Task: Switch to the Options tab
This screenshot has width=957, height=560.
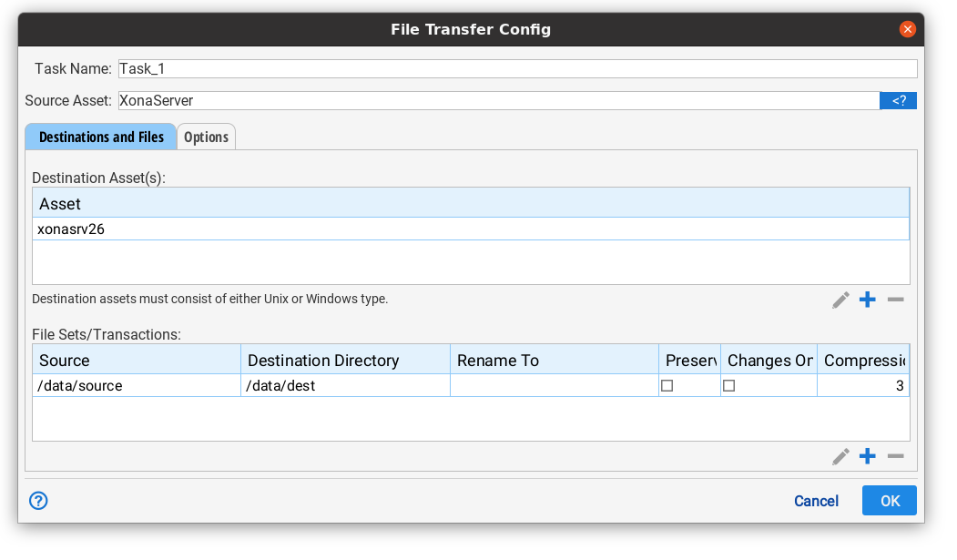Action: click(x=206, y=137)
